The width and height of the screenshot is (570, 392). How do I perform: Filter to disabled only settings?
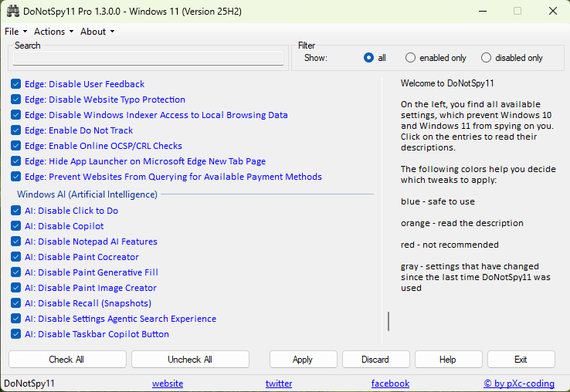[486, 58]
